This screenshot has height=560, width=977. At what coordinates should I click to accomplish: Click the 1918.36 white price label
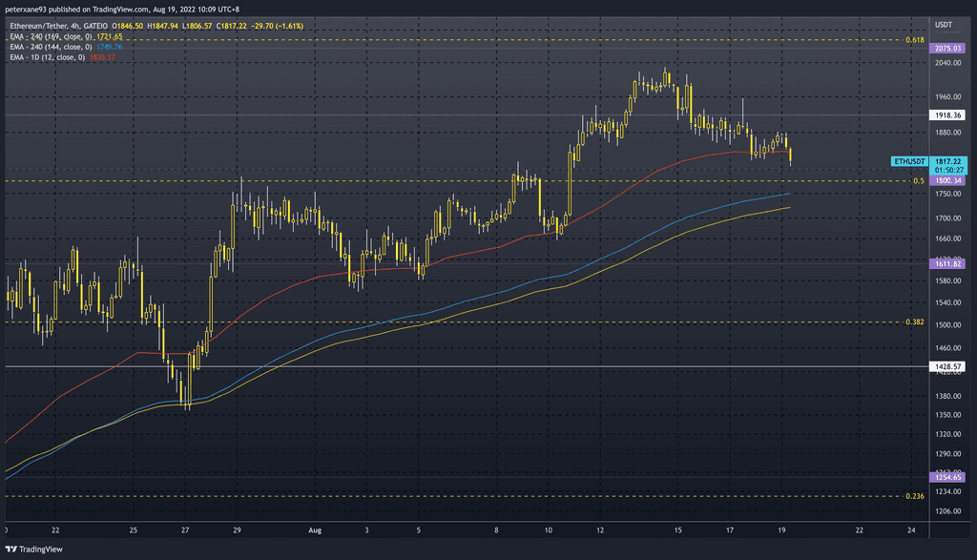click(947, 115)
